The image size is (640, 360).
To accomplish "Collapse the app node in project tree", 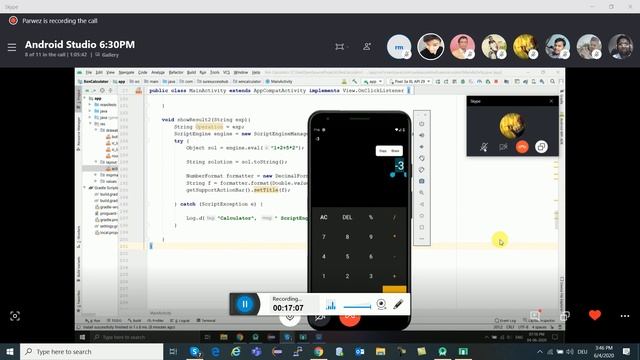I will point(85,98).
